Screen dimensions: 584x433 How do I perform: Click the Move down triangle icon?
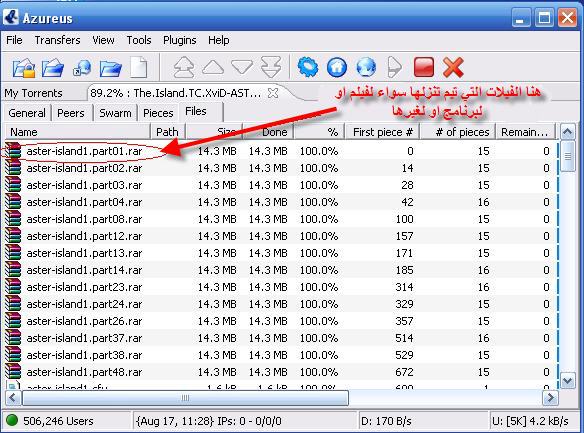point(242,68)
